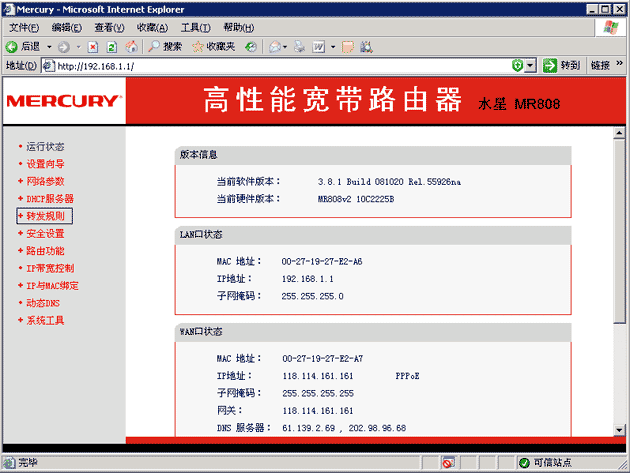The image size is (630, 473).
Task: Click the IE title bar icon
Action: click(8, 9)
